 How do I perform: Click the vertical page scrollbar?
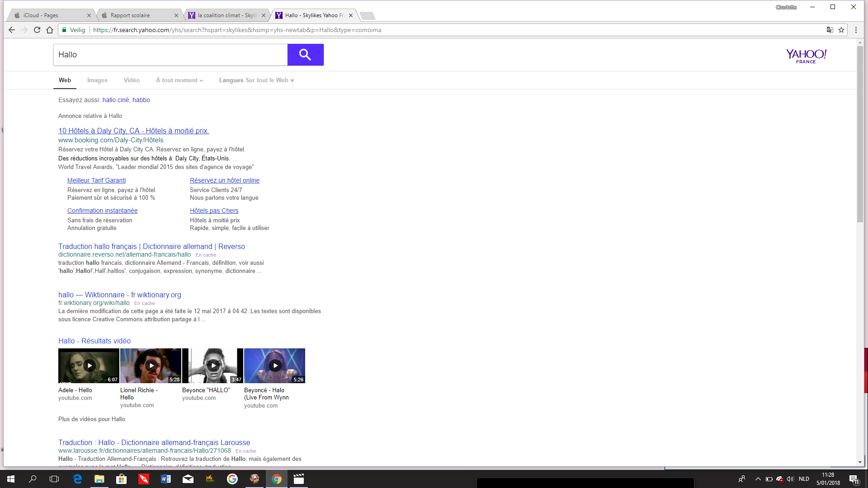coord(860,136)
